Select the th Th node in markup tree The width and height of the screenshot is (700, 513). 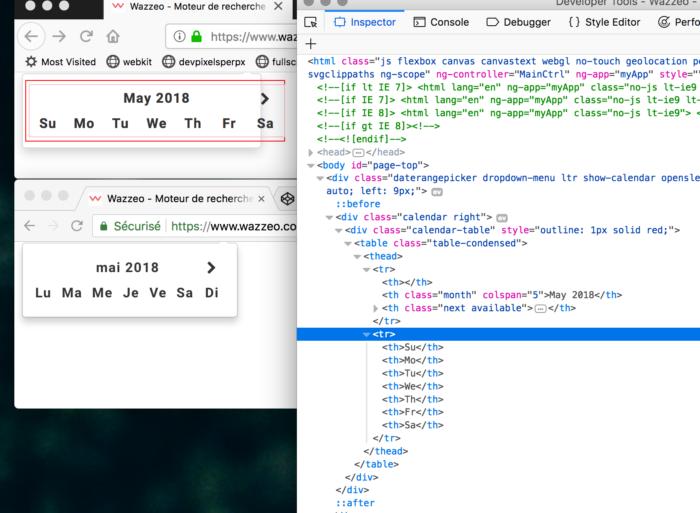[x=412, y=399]
